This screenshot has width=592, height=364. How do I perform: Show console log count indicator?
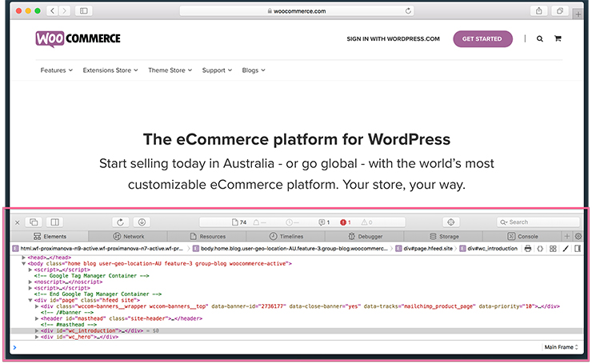(x=324, y=222)
